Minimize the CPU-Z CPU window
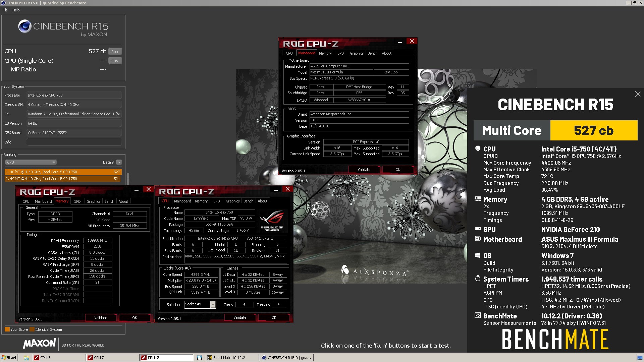This screenshot has width=644, height=362. (275, 190)
